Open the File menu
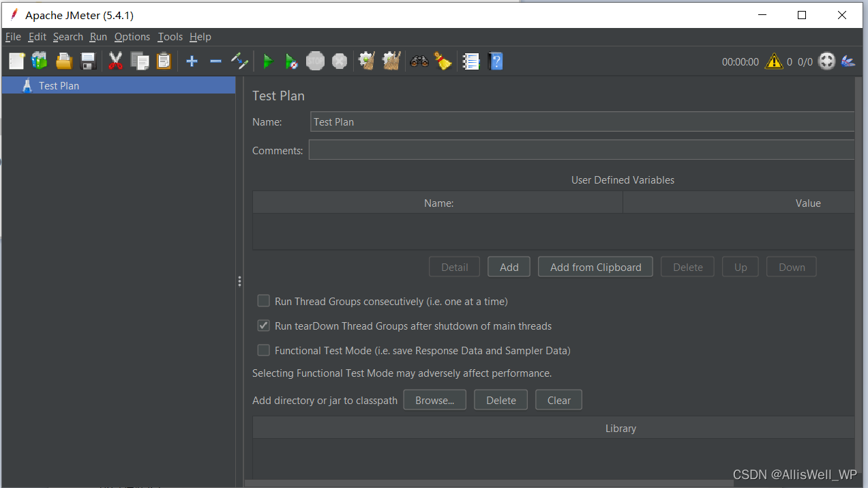The image size is (868, 488). [x=13, y=37]
